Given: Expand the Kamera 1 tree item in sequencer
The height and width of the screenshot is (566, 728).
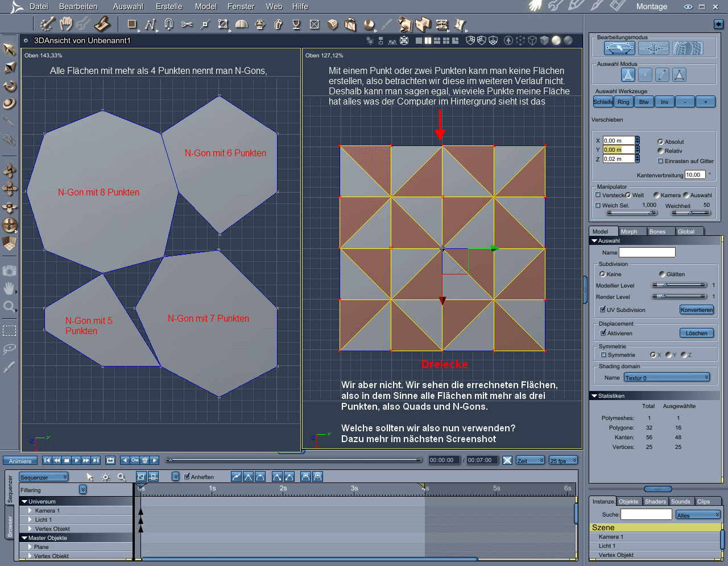Looking at the screenshot, I should (x=30, y=510).
